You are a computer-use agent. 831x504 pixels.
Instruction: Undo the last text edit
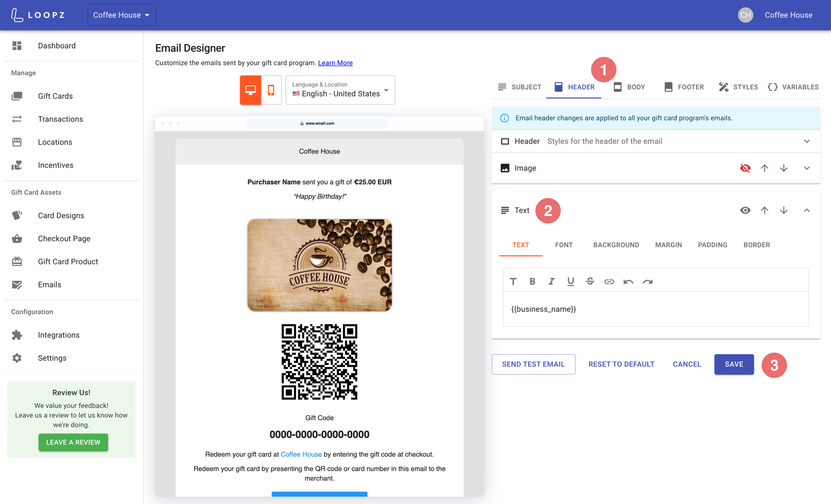pyautogui.click(x=628, y=281)
